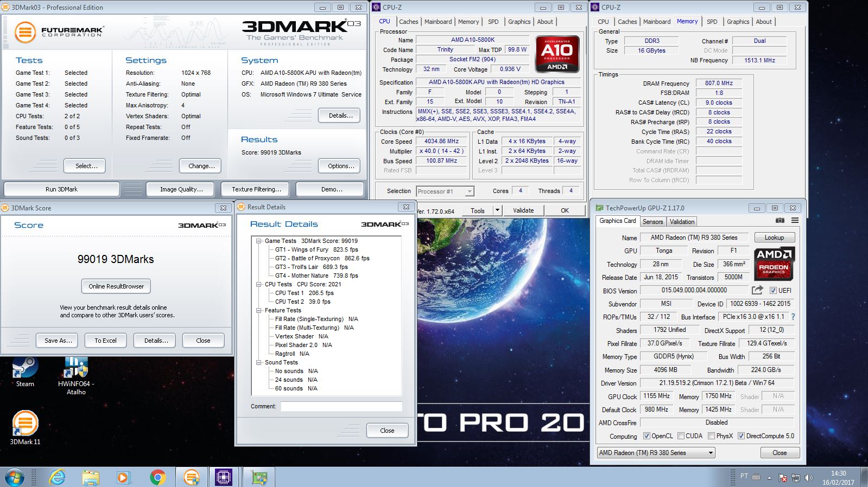Click the Futuremark Corporation logo
The image size is (868, 487).
point(59,32)
